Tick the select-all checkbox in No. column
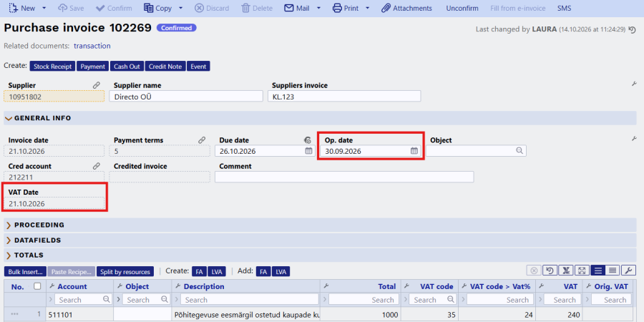Viewport: 644px width, 322px height. pyautogui.click(x=37, y=286)
